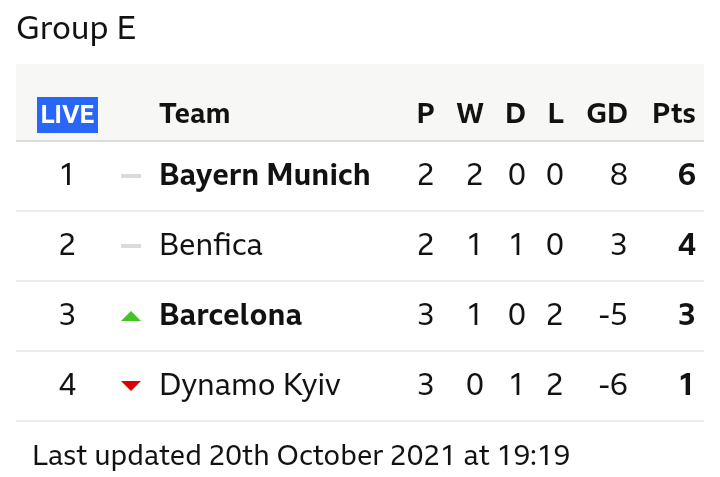Click the Last updated timestamp text
Image resolution: width=720 pixels, height=477 pixels.
[x=301, y=455]
